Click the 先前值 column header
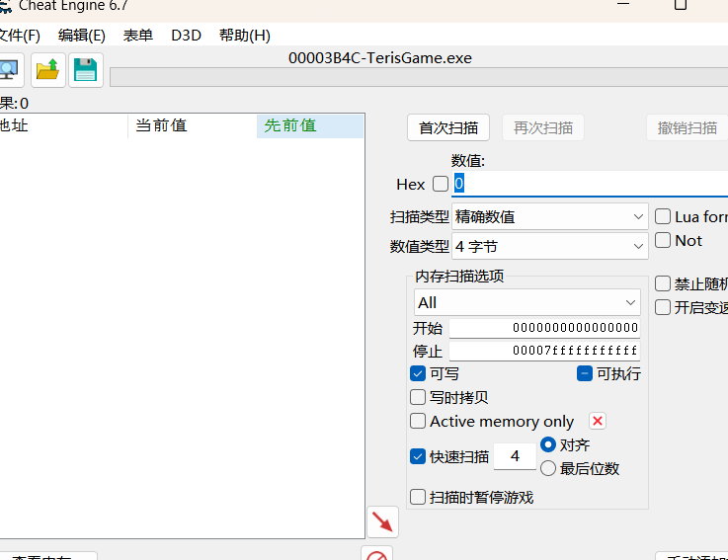This screenshot has width=728, height=560. pos(309,125)
